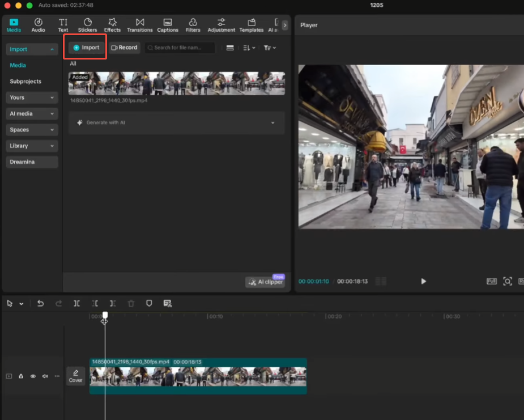
Task: Redo the last action
Action: click(58, 303)
